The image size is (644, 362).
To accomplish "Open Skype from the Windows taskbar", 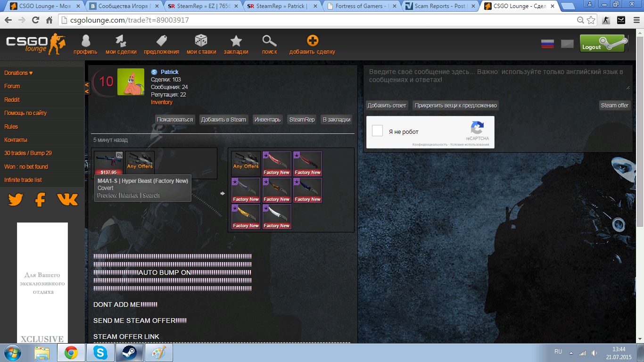I will pos(99,353).
